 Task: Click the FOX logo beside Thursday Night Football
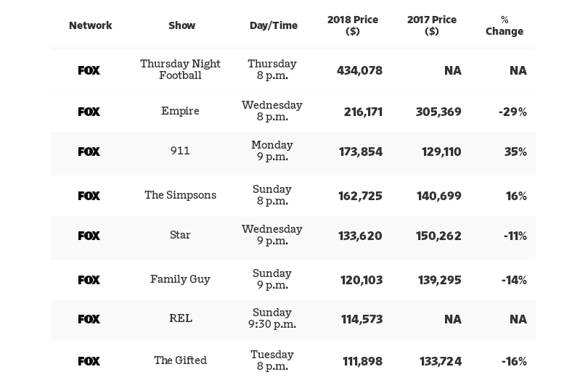tap(89, 70)
